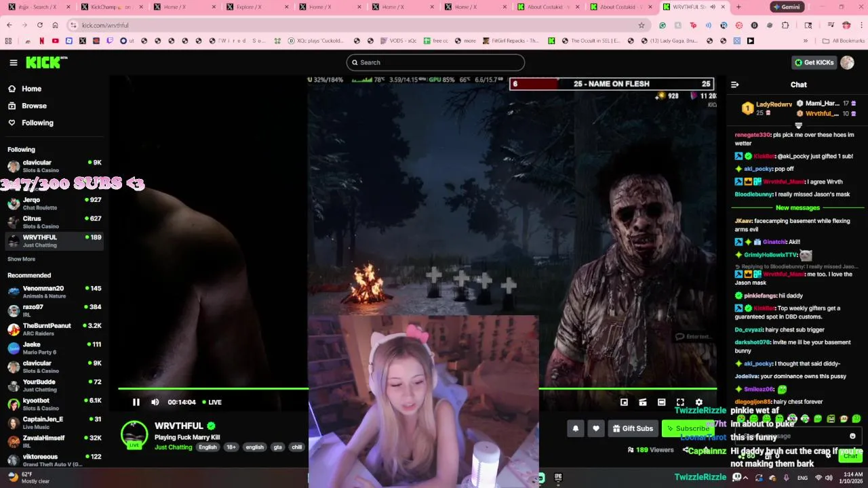The image size is (868, 488).
Task: Jump to New messages in chat
Action: [797, 208]
